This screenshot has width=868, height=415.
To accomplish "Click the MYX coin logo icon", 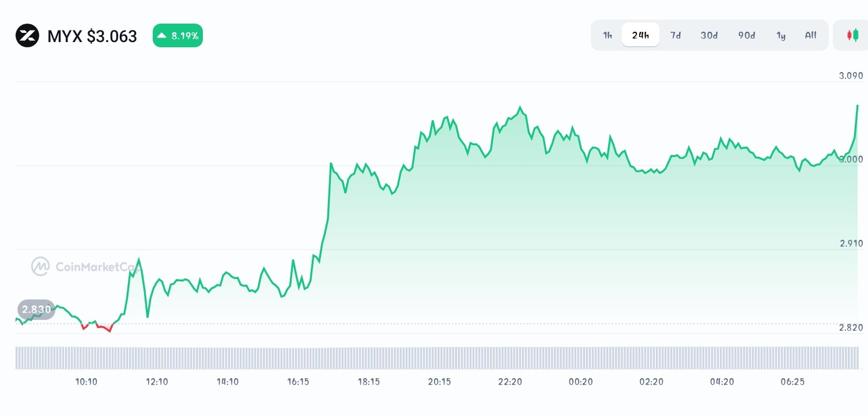I will [x=28, y=36].
